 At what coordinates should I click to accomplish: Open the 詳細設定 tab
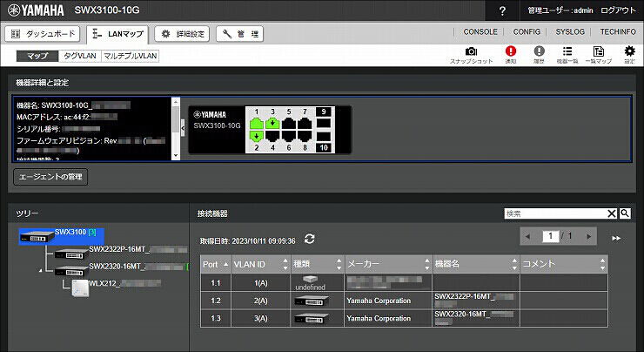(x=182, y=34)
